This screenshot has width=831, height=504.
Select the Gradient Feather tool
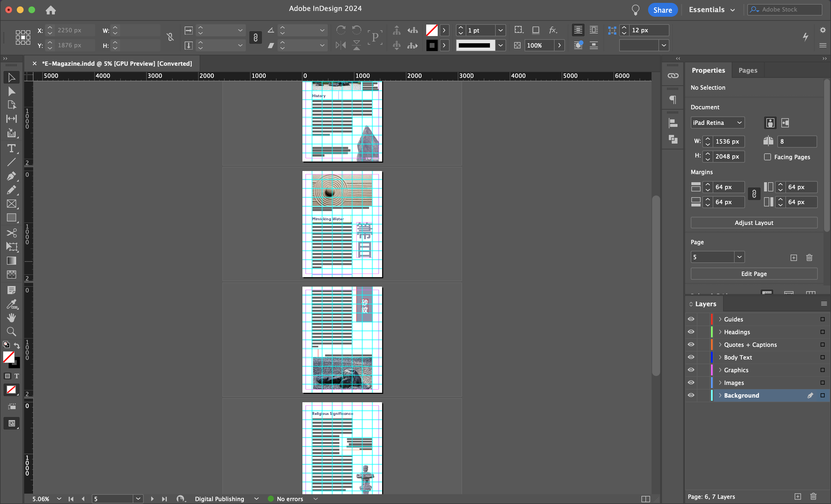pos(12,274)
